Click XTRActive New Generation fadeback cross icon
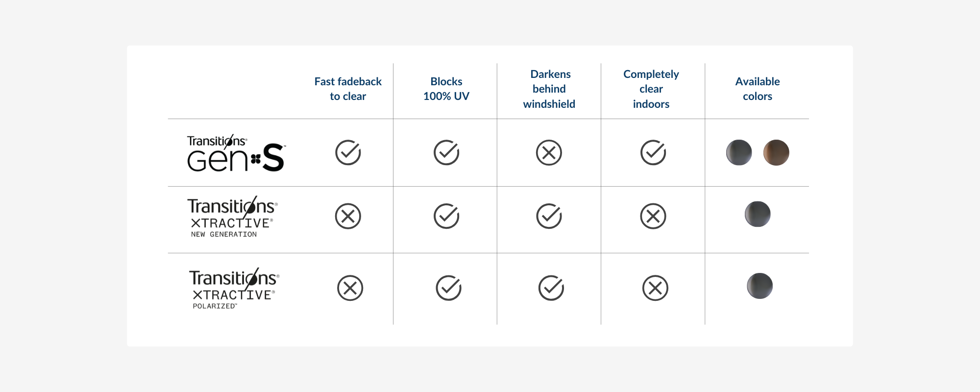This screenshot has height=392, width=980. [x=348, y=216]
